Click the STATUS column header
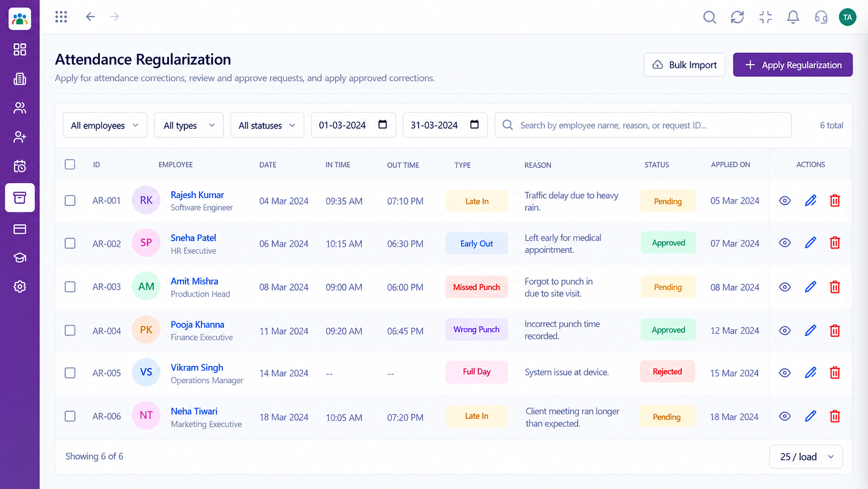The image size is (868, 489). pyautogui.click(x=656, y=164)
